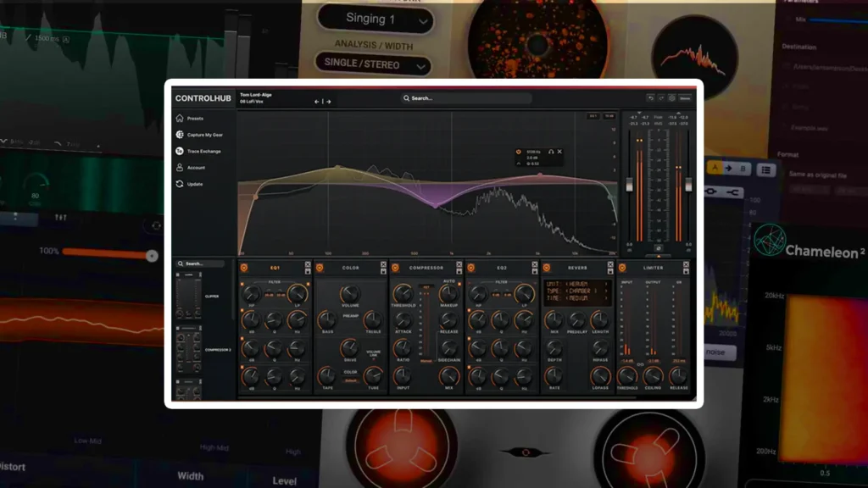Step reverb UNIT forward with right arrow
Screen dimensions: 868x488
coord(607,284)
